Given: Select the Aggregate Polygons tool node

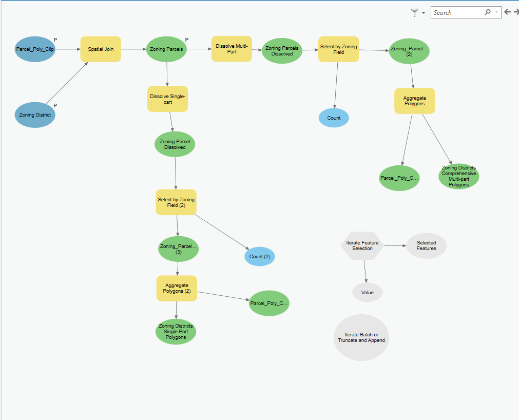Looking at the screenshot, I should (414, 101).
